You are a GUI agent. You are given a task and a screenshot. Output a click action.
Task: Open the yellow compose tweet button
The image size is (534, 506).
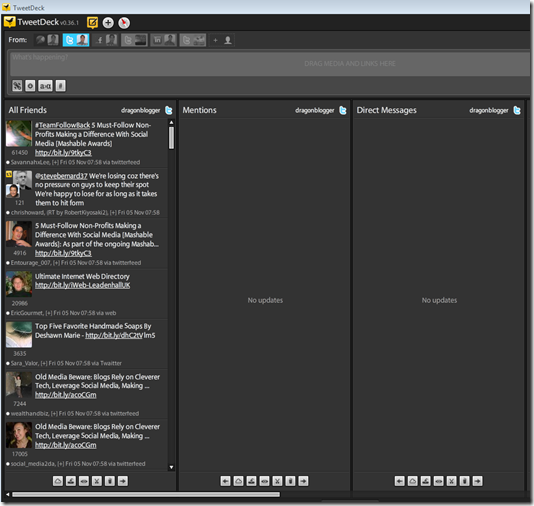point(92,23)
